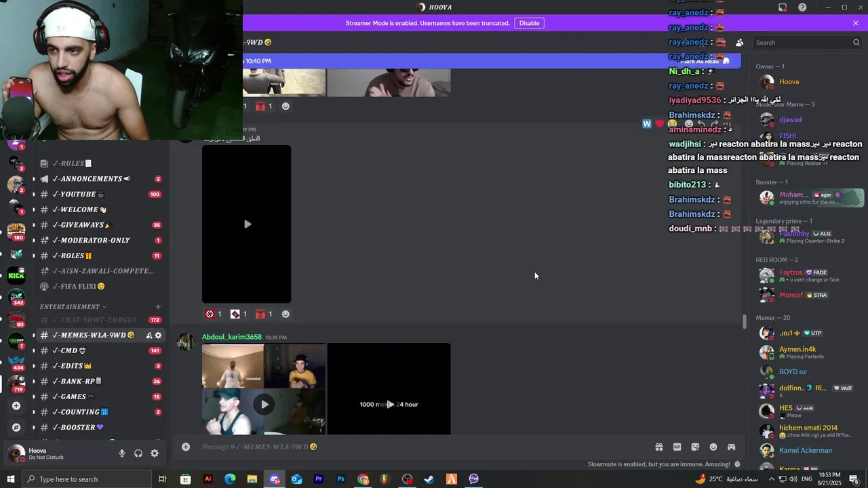Expand threads arrow beside ANNONCEMENTS channel

pos(34,179)
